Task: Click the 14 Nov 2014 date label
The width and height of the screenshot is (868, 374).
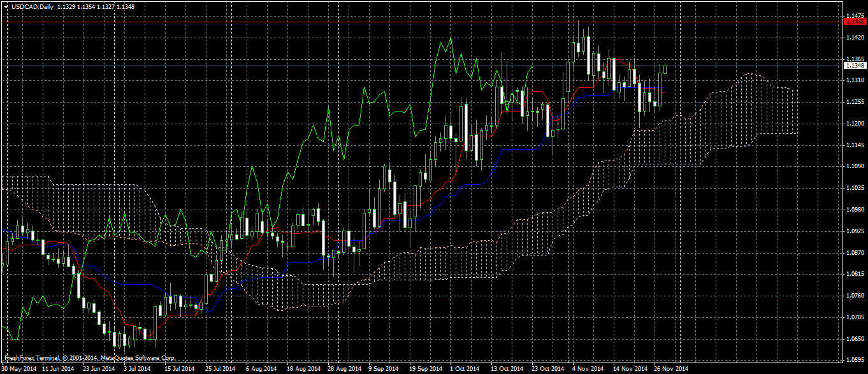Action: 630,369
